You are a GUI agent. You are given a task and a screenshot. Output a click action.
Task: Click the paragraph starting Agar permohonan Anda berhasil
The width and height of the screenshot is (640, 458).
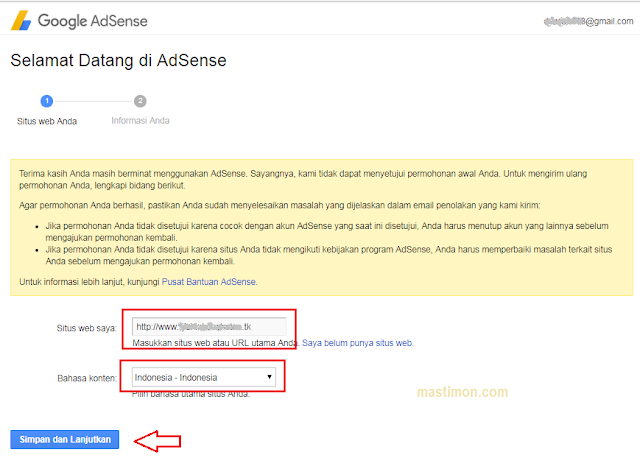pyautogui.click(x=280, y=205)
